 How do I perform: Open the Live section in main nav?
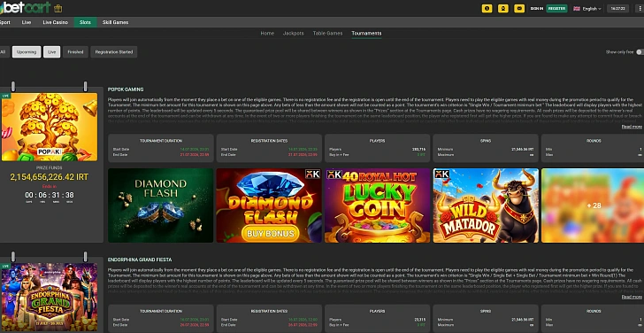tap(27, 22)
